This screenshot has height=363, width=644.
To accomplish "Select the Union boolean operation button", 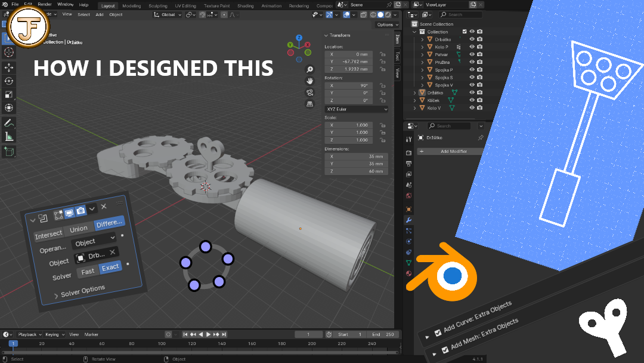I will [79, 229].
